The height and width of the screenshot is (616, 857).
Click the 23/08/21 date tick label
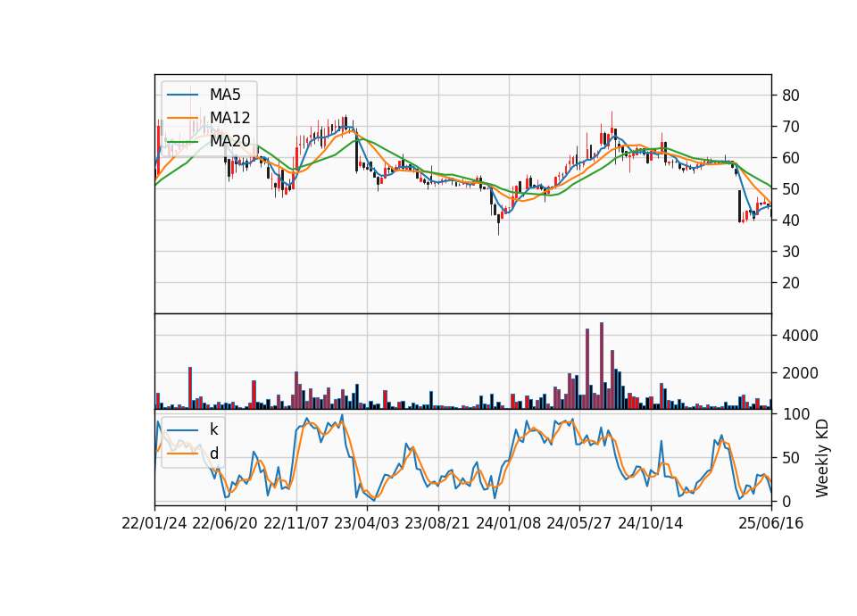437,523
